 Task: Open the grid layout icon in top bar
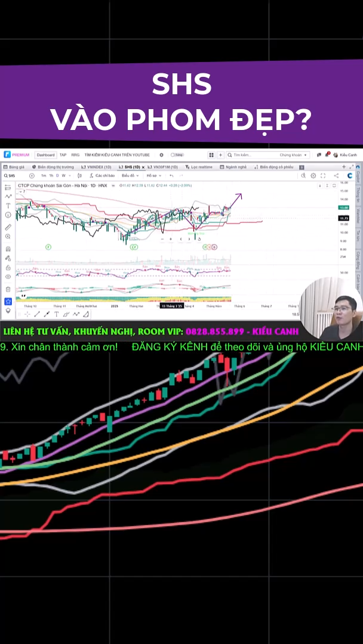211,155
